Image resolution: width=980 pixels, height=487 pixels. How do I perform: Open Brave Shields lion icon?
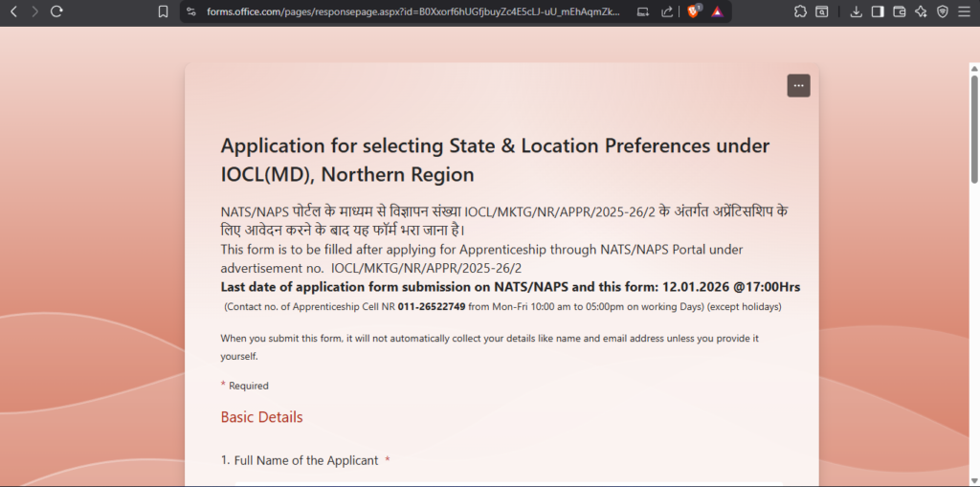694,11
